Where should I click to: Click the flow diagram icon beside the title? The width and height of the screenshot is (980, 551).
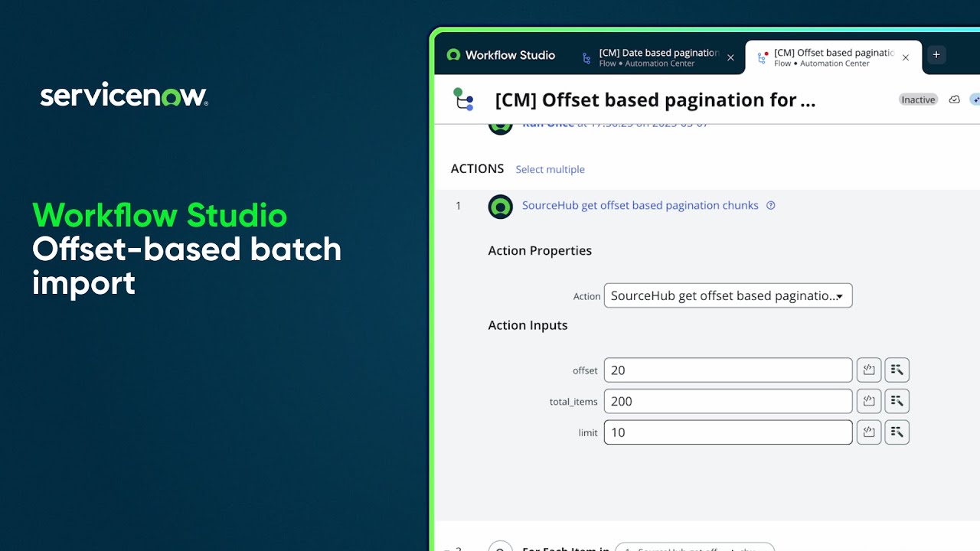[x=464, y=99]
